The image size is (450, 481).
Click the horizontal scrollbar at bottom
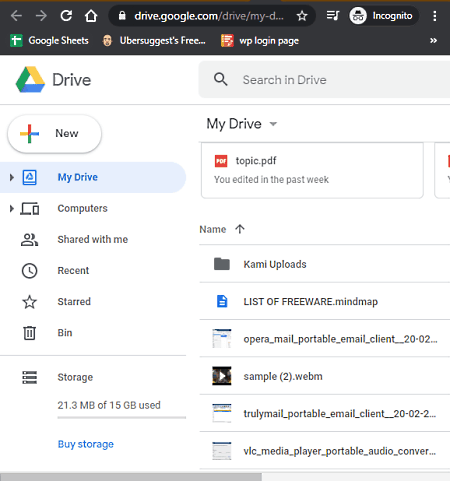coord(131,477)
